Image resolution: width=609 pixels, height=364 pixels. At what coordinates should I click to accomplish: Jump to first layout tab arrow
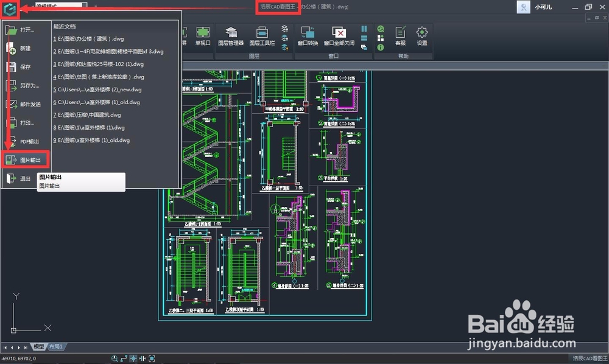[5, 348]
